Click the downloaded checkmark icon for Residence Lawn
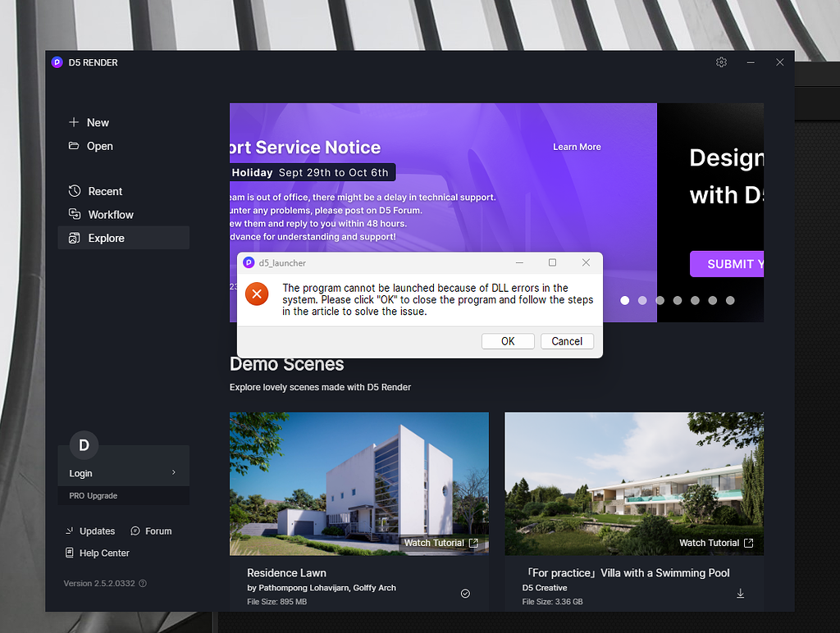 (x=465, y=594)
